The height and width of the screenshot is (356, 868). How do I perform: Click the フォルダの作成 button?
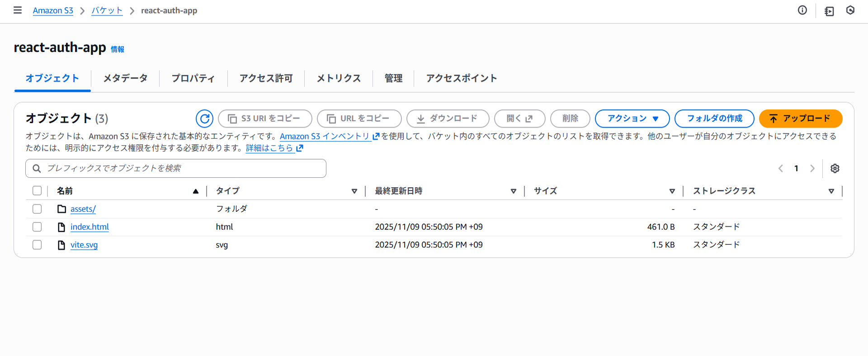pos(714,119)
